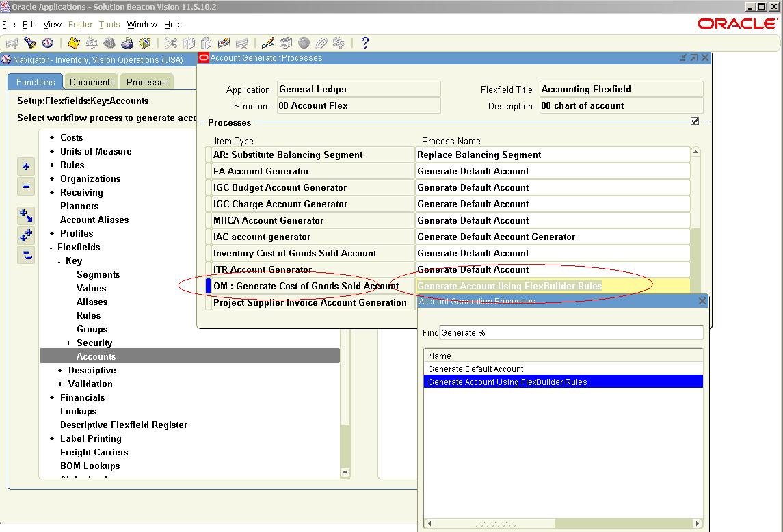Expand the Label Printing tree node
Viewport: 783px width, 532px height.
pyautogui.click(x=52, y=438)
